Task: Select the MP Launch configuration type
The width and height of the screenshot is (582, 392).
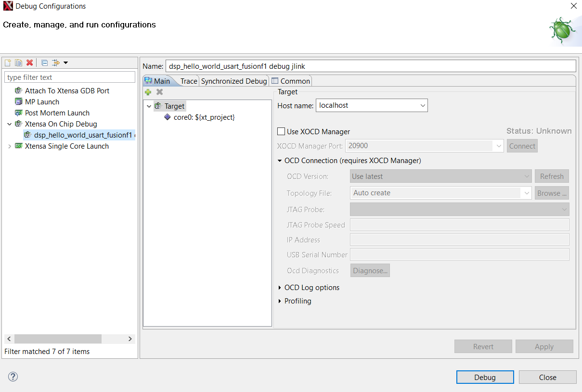Action: (42, 102)
